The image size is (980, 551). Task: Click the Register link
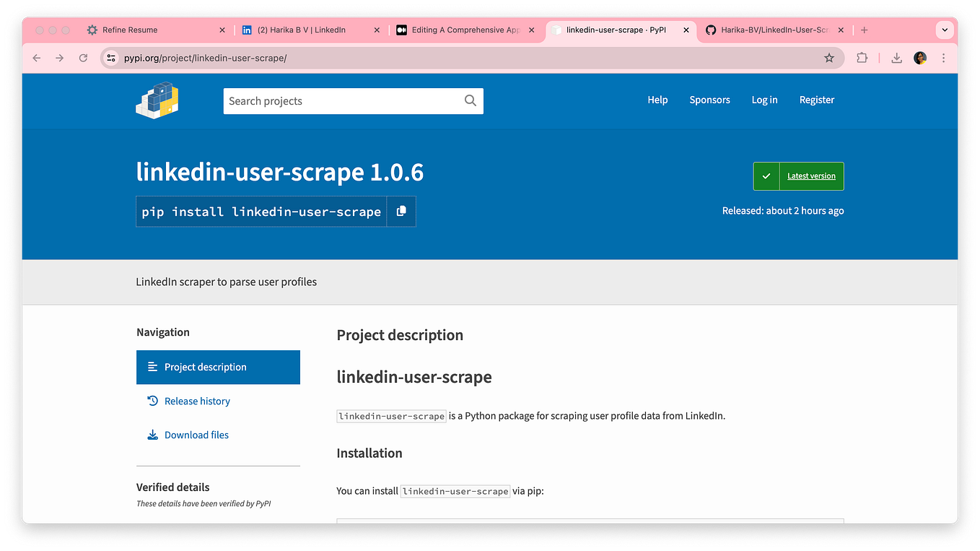[816, 100]
